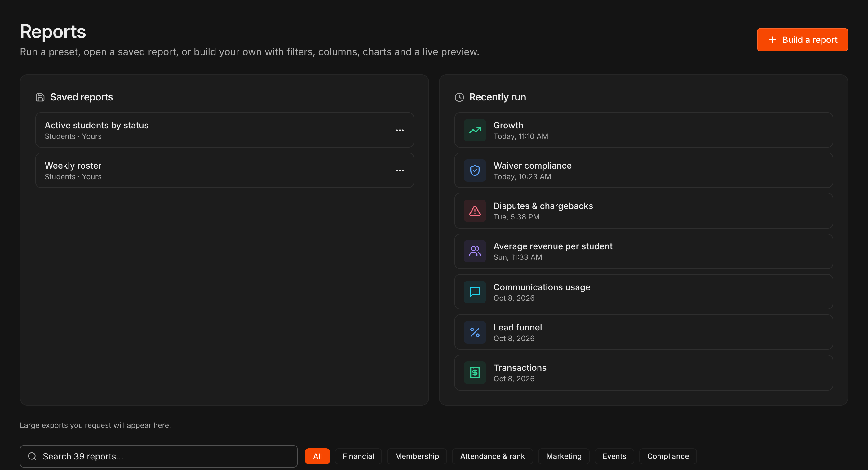Click the Recently run clock icon
Viewport: 868px width, 470px height.
459,97
